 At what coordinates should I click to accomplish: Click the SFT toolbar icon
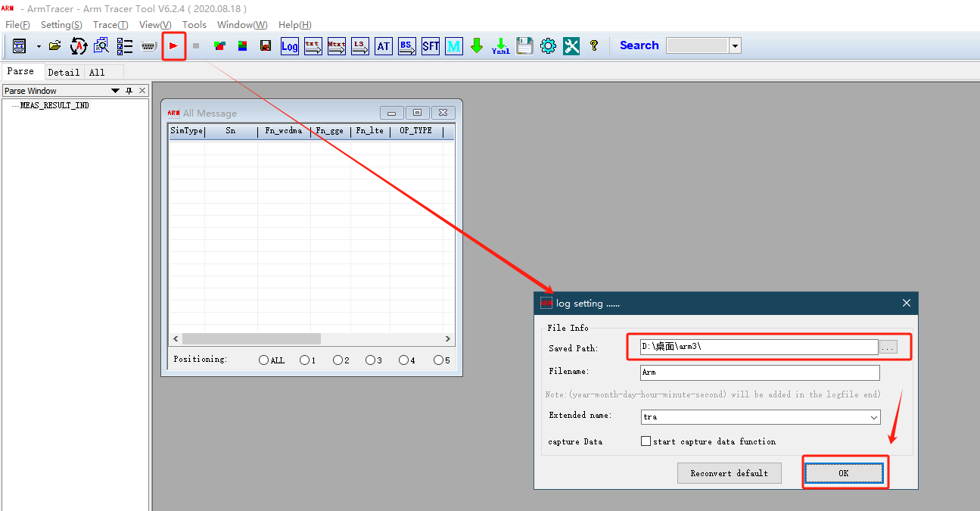pos(431,46)
